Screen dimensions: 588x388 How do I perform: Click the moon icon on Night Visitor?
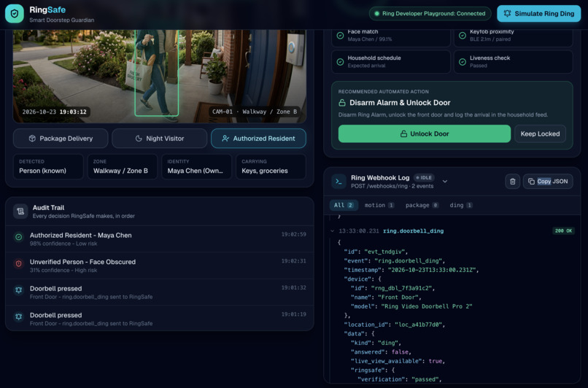click(x=139, y=139)
